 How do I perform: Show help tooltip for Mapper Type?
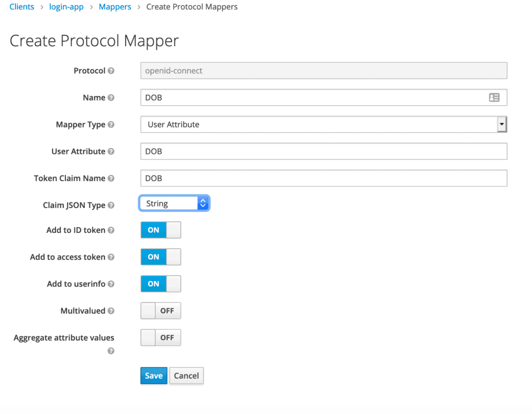[111, 125]
